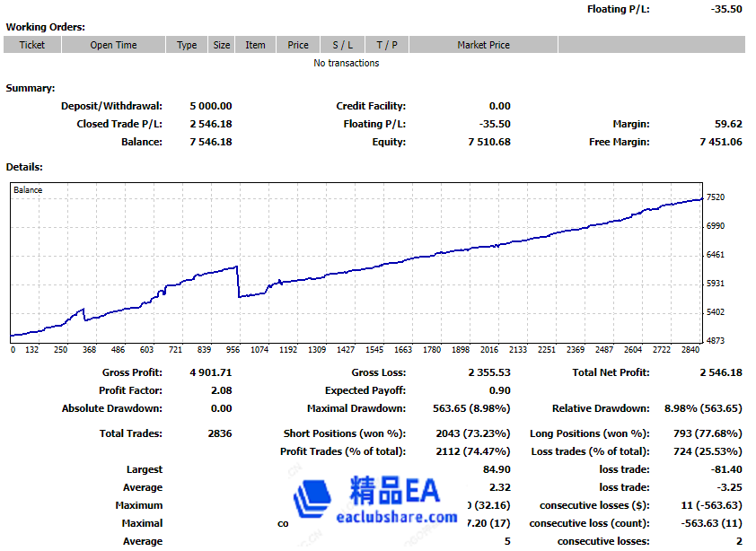This screenshot has height=551, width=756.
Task: Click the Ticket column header
Action: point(31,44)
